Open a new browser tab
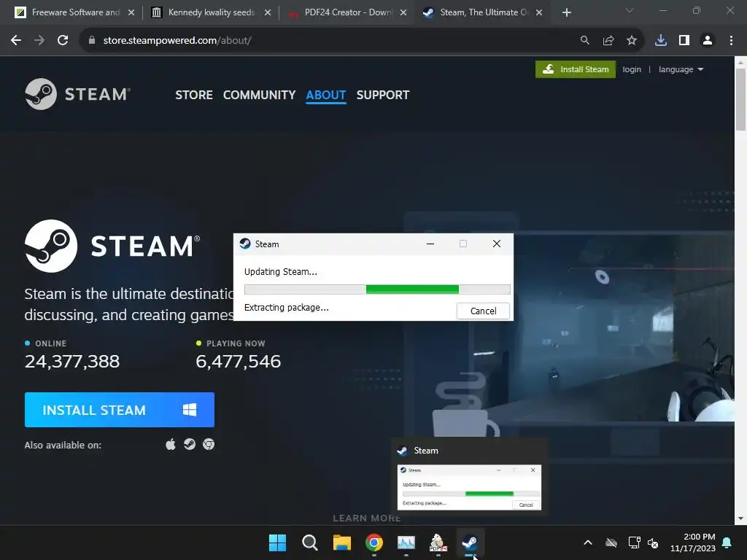The height and width of the screenshot is (560, 747). 566,12
